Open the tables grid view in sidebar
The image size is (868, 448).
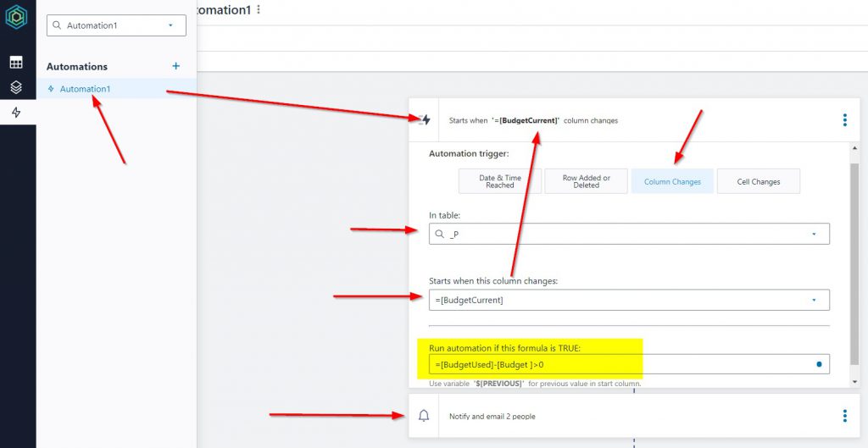16,63
